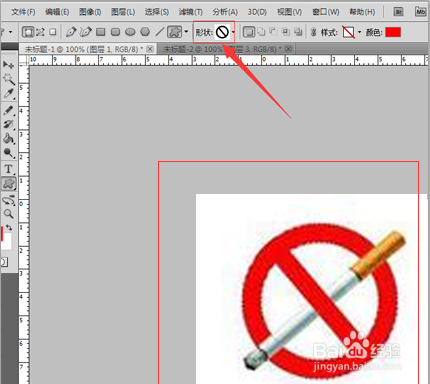This screenshot has width=430, height=384.
Task: Open the 窗口(W) menu
Action: (x=326, y=12)
